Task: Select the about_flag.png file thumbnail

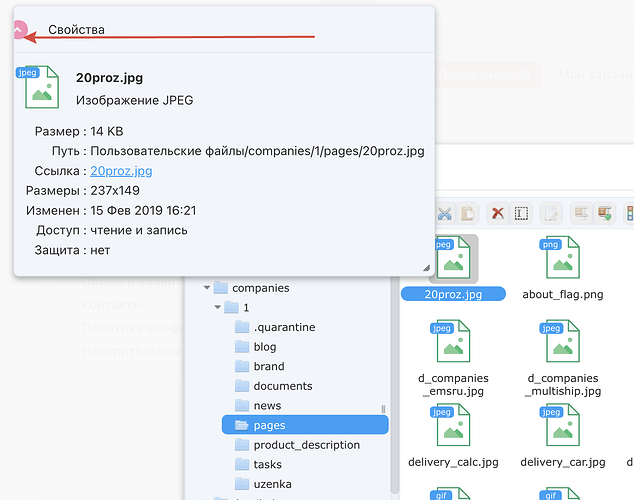Action: pos(562,258)
